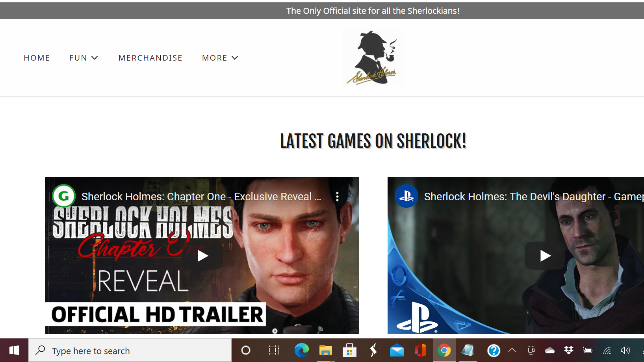Open the Chapter One Exclusive Reveal title link
The width and height of the screenshot is (644, 362).
(201, 196)
